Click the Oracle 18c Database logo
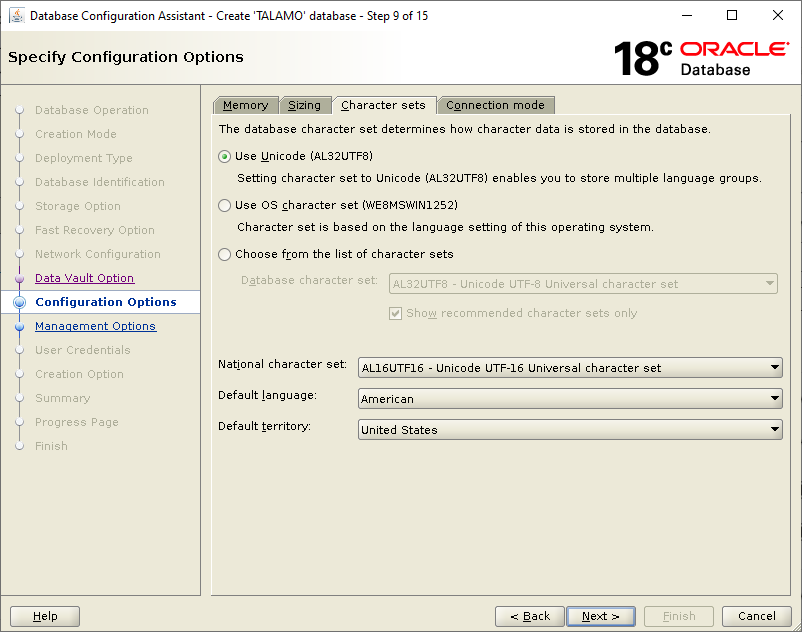Screen dimensions: 802x632 pos(701,58)
